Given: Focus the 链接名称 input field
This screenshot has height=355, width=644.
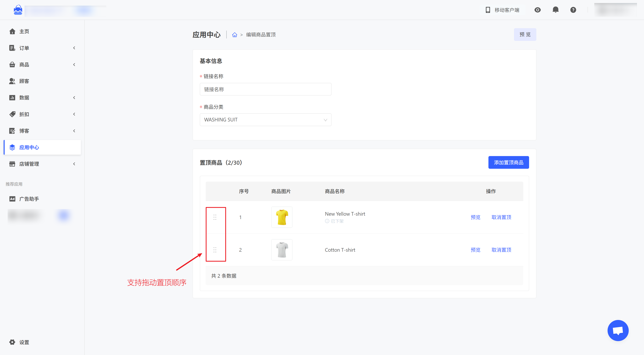Looking at the screenshot, I should (x=265, y=89).
